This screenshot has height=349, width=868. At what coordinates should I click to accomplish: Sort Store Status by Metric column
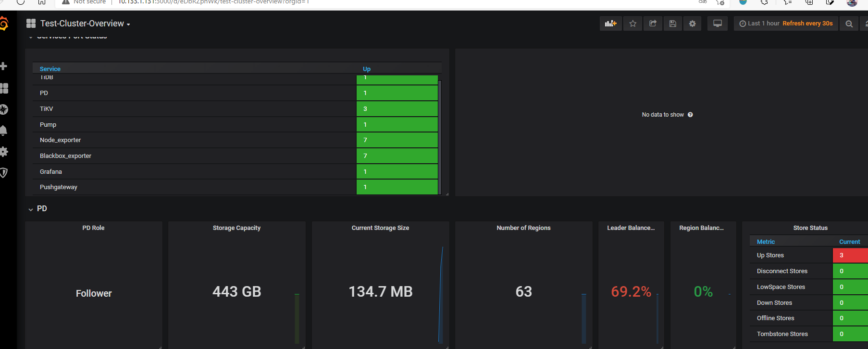click(766, 242)
